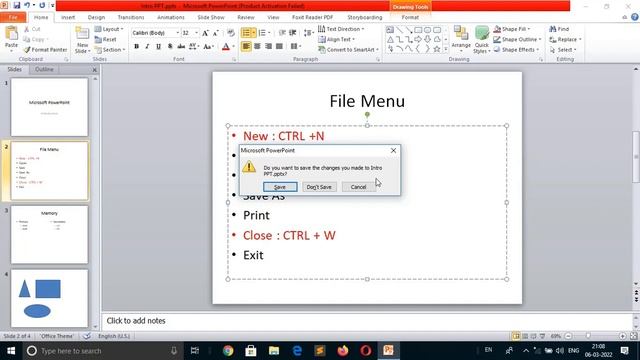The width and height of the screenshot is (640, 360).
Task: Click the zoom out minus button
Action: point(568,336)
